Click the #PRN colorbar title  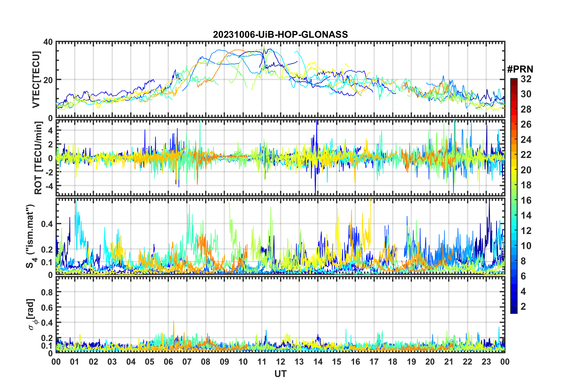pyautogui.click(x=520, y=69)
